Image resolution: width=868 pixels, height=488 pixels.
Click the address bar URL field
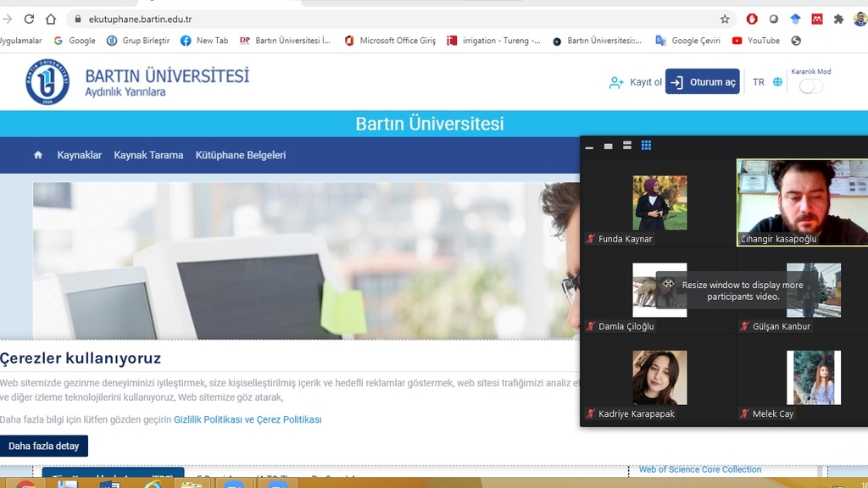[x=381, y=19]
